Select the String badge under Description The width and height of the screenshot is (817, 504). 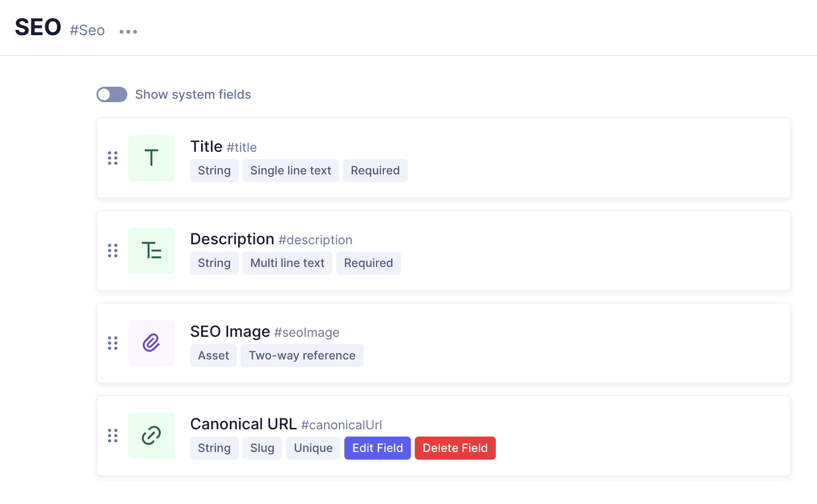pyautogui.click(x=214, y=263)
